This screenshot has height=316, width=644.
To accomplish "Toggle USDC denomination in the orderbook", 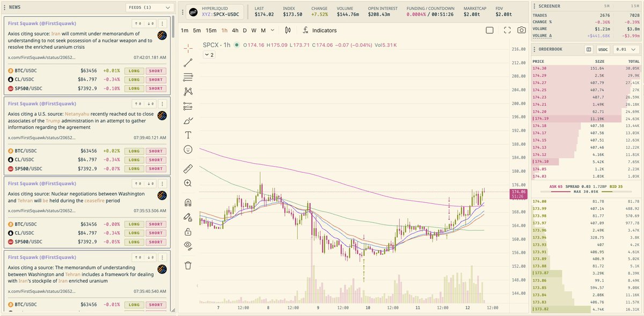I will [x=603, y=49].
